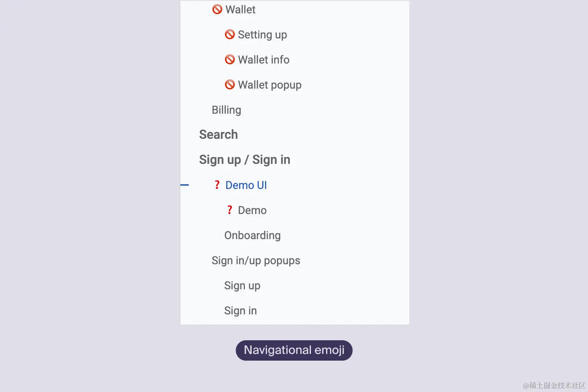Click the prohibited emoji beside Wallet
588x392 pixels.
pyautogui.click(x=217, y=9)
